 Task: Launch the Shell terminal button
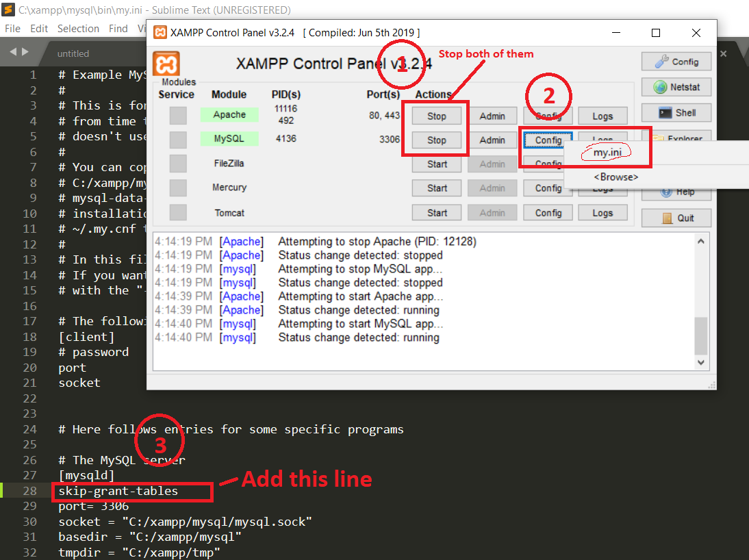(x=676, y=113)
